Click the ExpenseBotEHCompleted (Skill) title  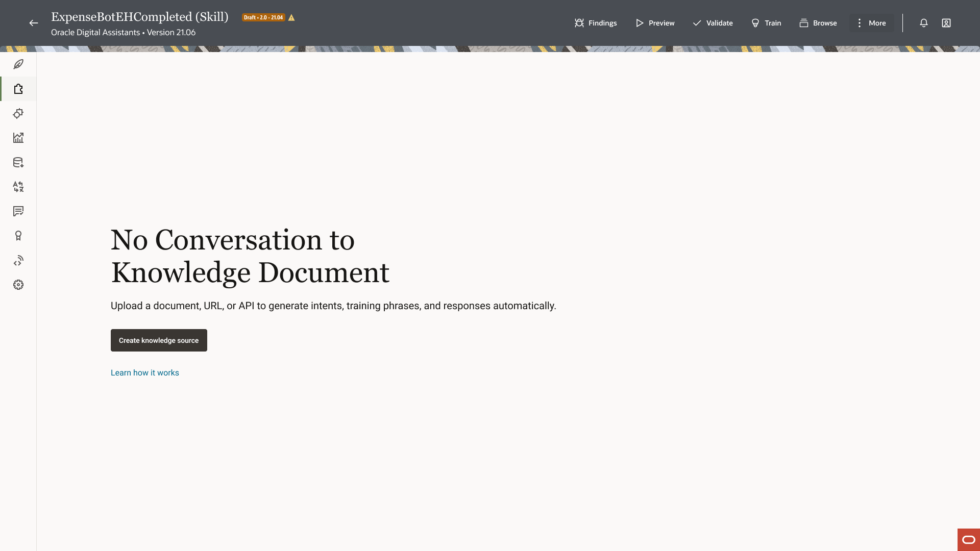coord(140,17)
